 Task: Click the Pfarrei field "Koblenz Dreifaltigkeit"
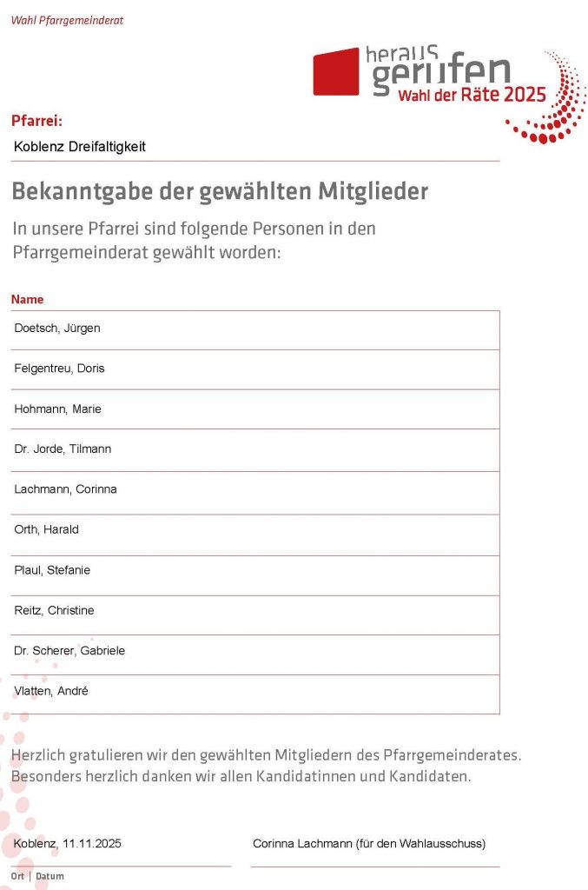[x=80, y=147]
